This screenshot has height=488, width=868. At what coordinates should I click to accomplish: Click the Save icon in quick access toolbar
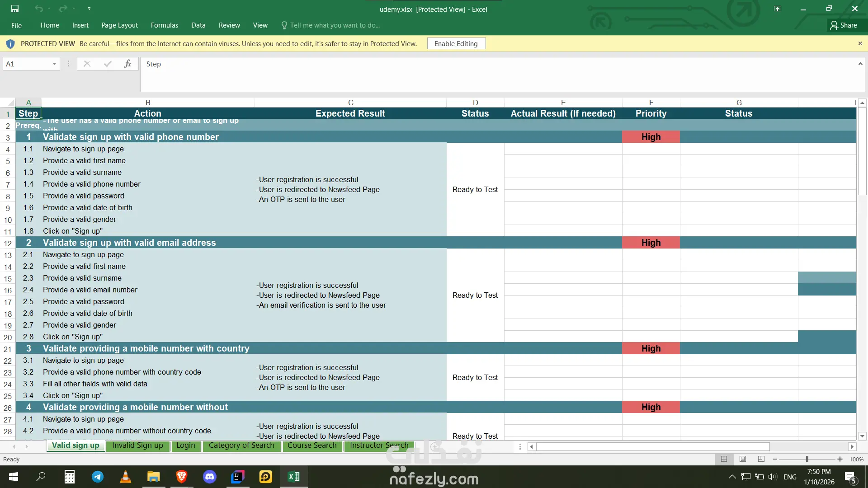(15, 9)
